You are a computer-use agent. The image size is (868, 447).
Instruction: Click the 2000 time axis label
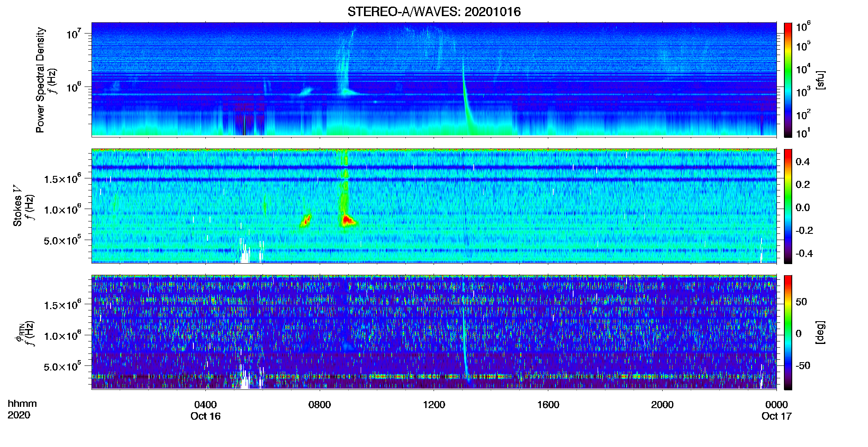click(x=662, y=404)
